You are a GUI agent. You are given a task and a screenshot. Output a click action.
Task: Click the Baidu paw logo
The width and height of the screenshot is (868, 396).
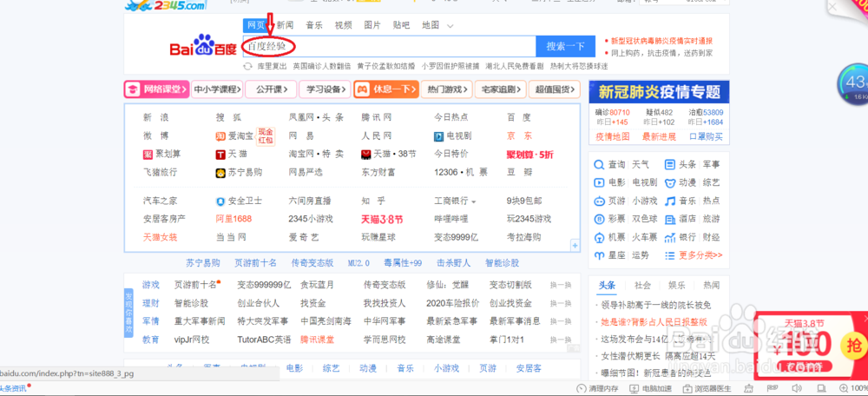[x=204, y=45]
